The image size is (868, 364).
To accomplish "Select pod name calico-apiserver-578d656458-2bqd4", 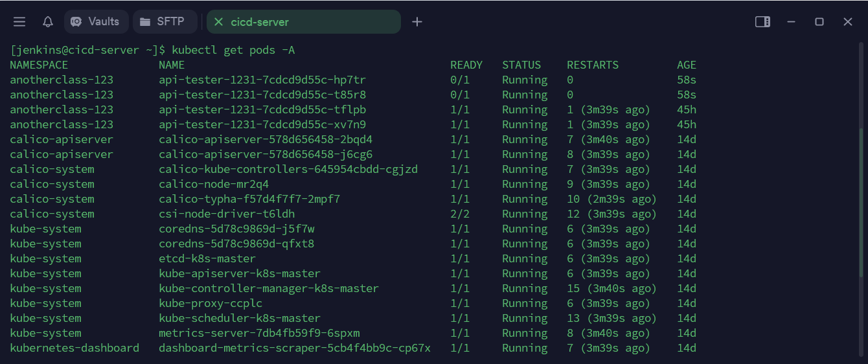I will point(266,139).
